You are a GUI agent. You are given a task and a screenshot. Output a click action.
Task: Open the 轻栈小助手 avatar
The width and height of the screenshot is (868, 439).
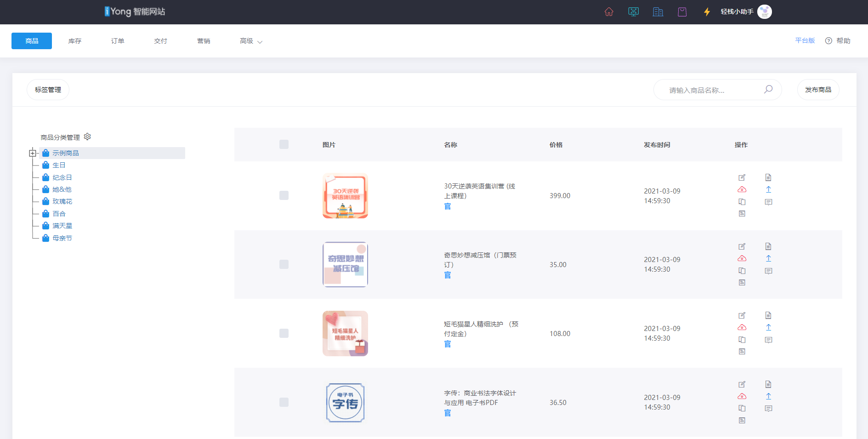click(x=765, y=12)
